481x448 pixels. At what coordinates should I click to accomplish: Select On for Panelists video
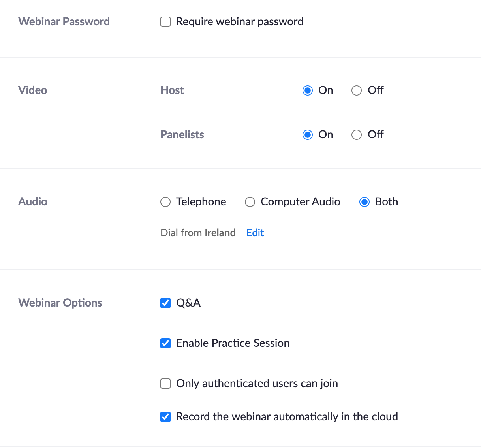[308, 135]
